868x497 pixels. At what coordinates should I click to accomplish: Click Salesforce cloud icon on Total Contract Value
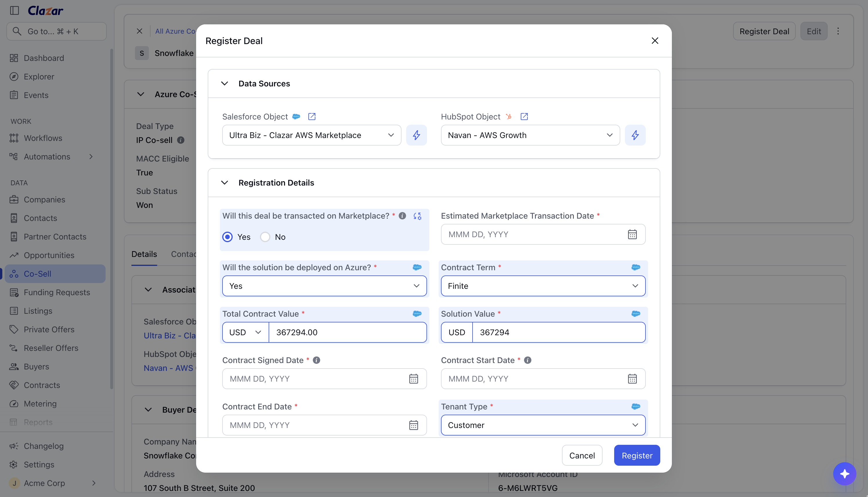(x=417, y=314)
